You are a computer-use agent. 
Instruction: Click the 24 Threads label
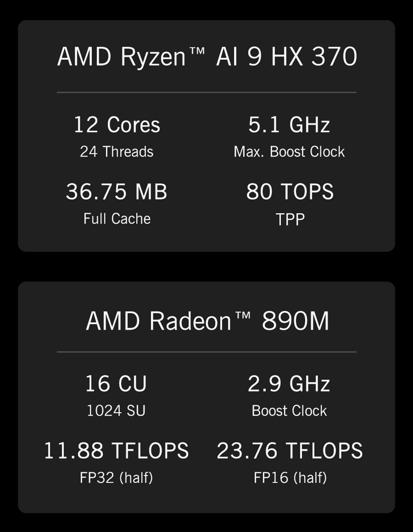[117, 152]
